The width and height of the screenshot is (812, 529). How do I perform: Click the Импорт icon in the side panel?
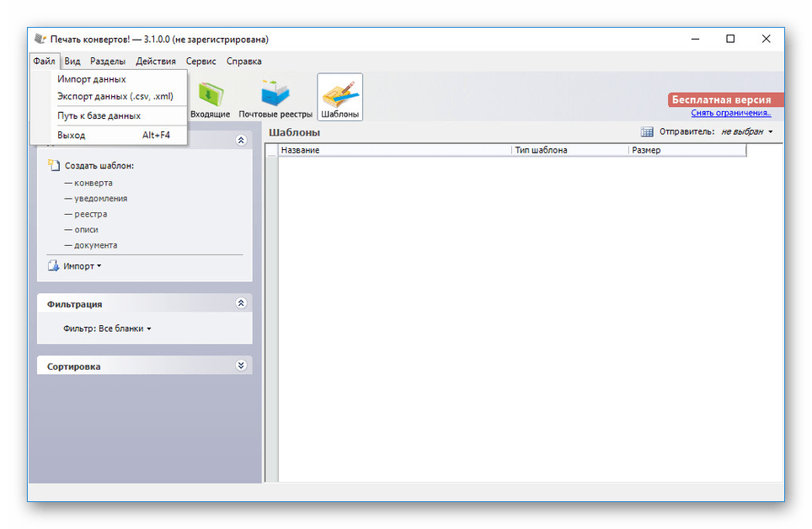pos(54,266)
